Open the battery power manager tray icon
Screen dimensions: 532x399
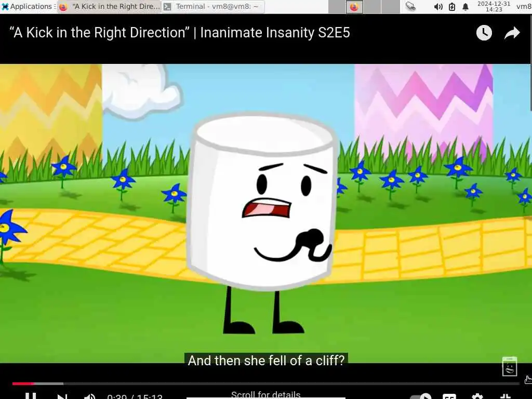(452, 6)
